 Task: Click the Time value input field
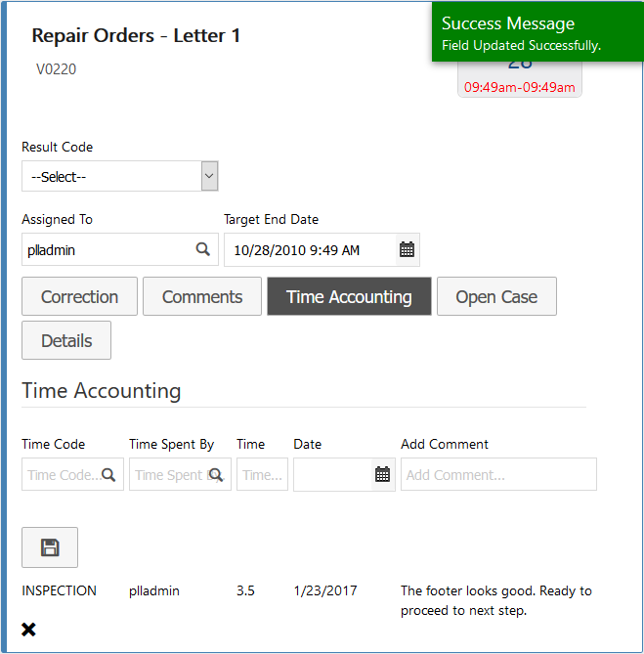click(261, 474)
